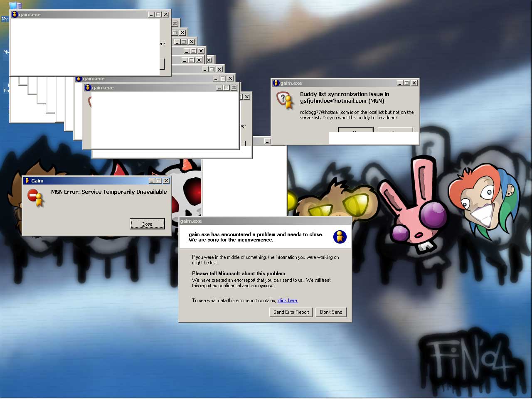Screen dimensions: 532x399
Task: Click the question mark icon in the Buddy list dialog
Action: click(285, 100)
